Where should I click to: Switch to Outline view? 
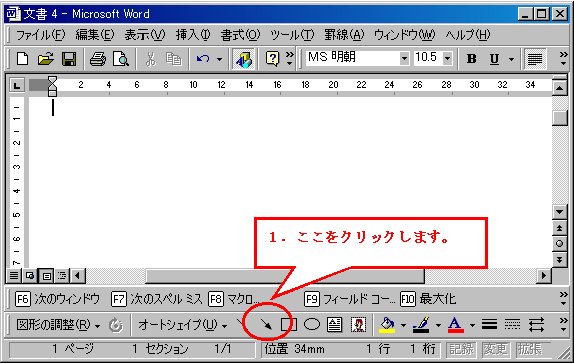coord(62,275)
